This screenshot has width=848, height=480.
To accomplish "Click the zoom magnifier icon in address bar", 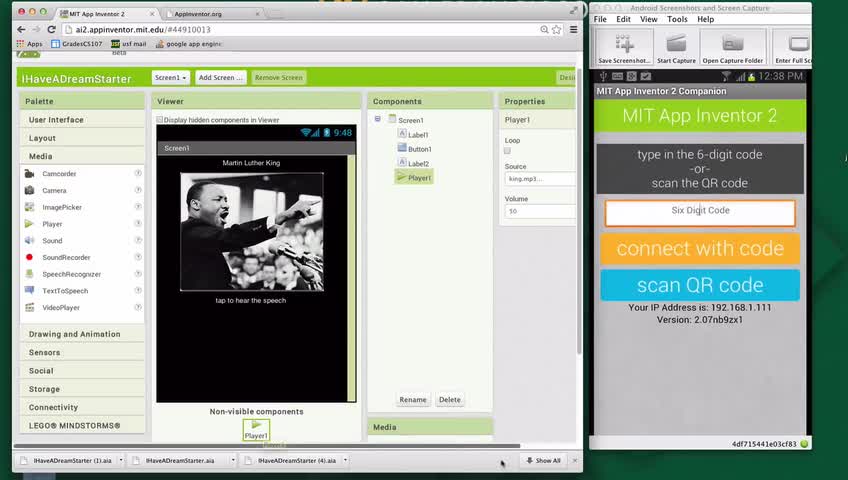I will [544, 30].
